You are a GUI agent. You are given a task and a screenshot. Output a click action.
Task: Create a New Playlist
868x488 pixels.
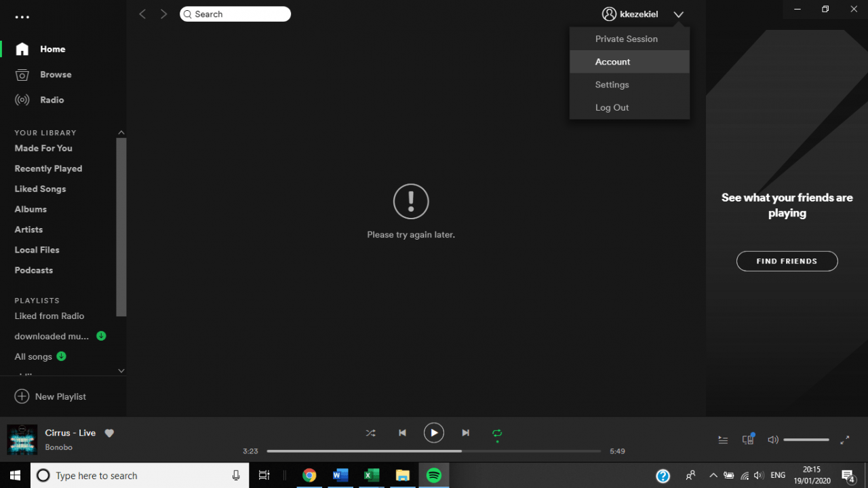tap(50, 396)
